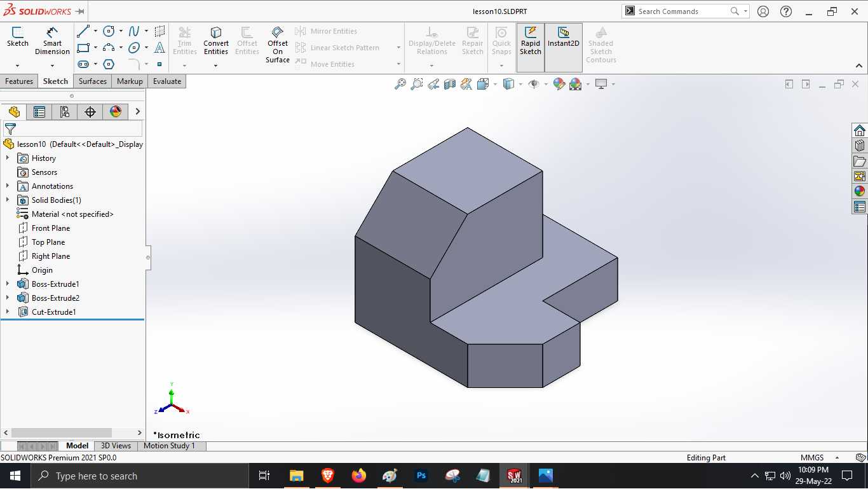Pin the SOLIDWORKS menu bar
Image resolution: width=868 pixels, height=496 pixels.
coord(80,11)
